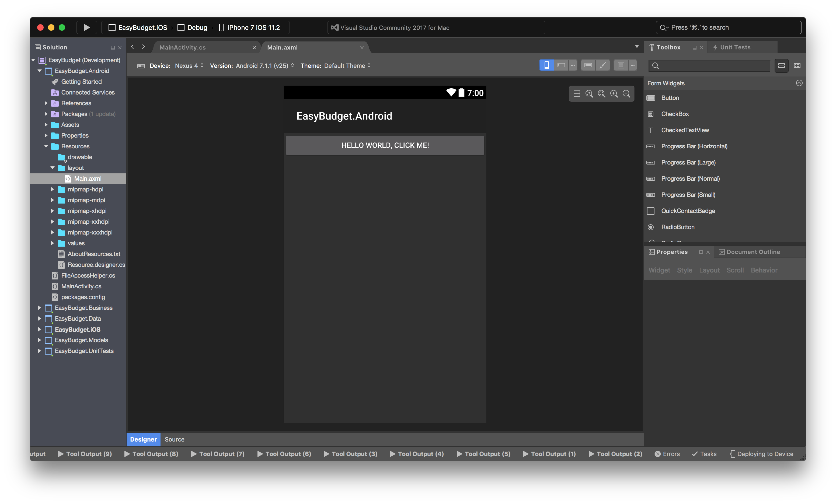
Task: Open the document tab list dropdown arrow
Action: 636,47
